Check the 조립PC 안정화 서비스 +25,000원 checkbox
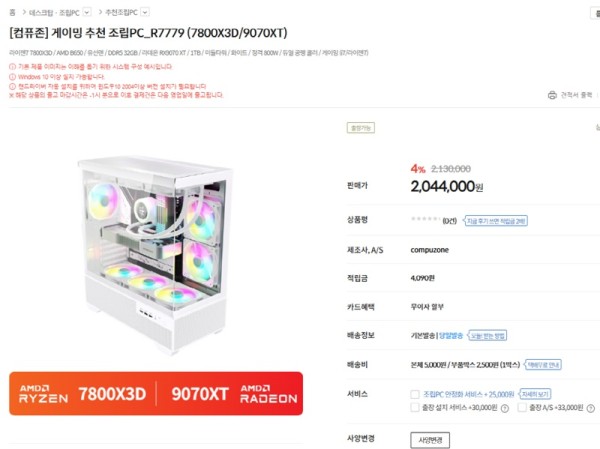Viewport: 600px width, 449px height. tap(415, 394)
